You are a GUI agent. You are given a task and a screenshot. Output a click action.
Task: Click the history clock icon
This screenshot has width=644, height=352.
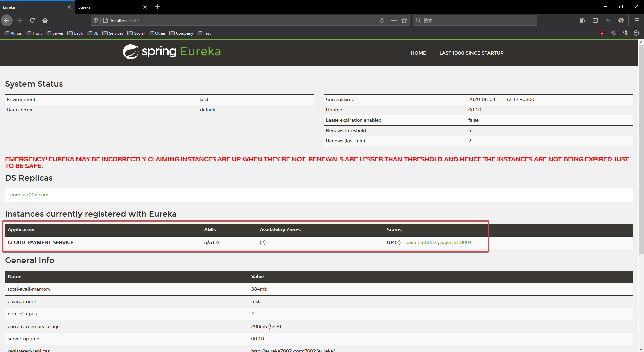tap(636, 33)
